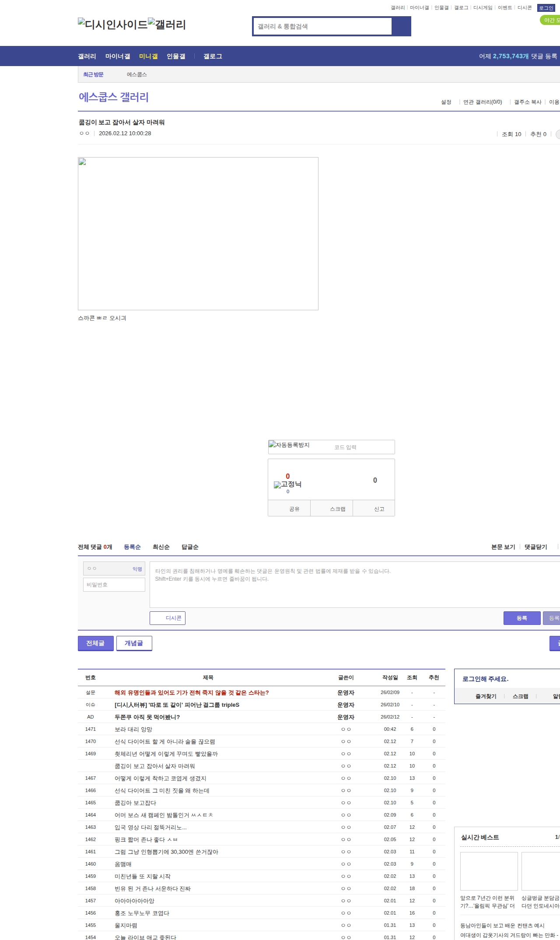The height and width of the screenshot is (940, 560).
Task: Click the 로그인 button in the header
Action: click(x=546, y=8)
